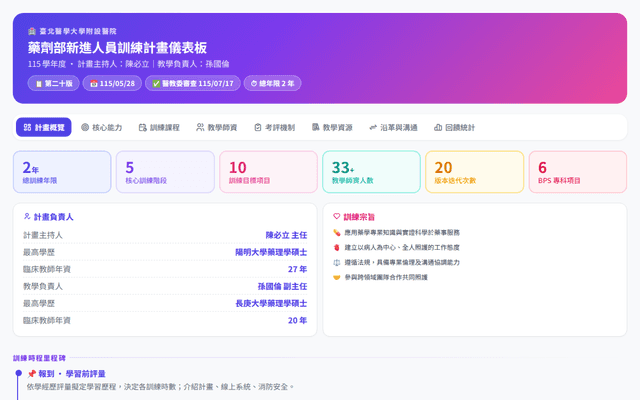This screenshot has width=640, height=400.
Task: Click the person icon beside 計畫負責人
Action: 27,216
